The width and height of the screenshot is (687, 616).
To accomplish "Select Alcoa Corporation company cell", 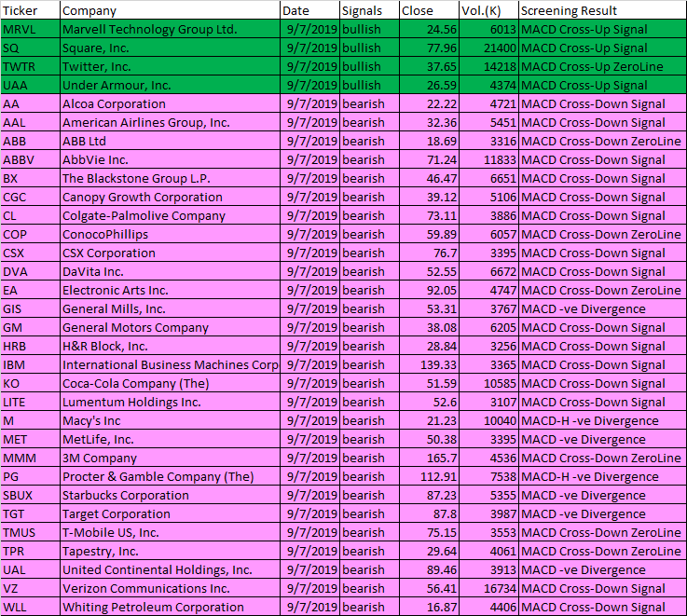I will click(x=170, y=103).
